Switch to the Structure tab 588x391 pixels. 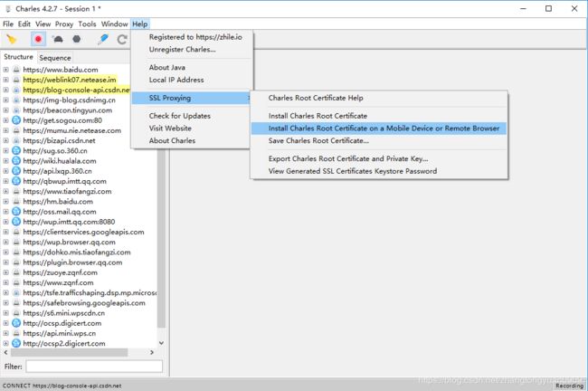pyautogui.click(x=18, y=57)
